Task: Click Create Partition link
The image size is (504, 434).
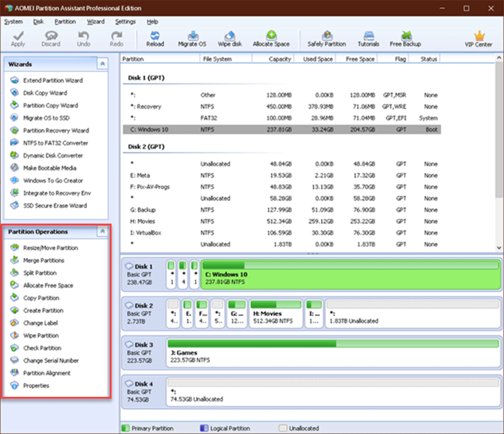Action: coord(43,311)
